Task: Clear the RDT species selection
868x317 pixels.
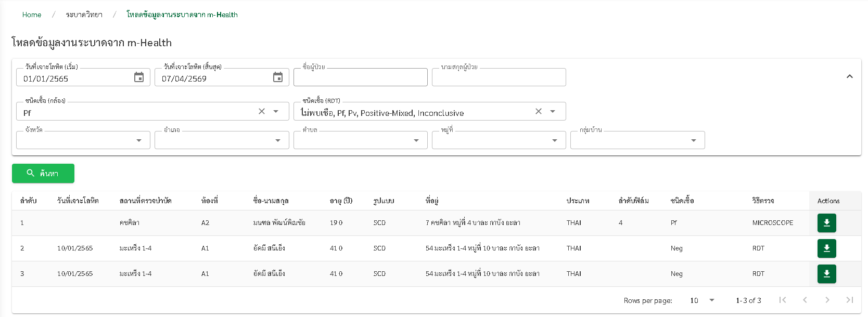Action: [539, 111]
